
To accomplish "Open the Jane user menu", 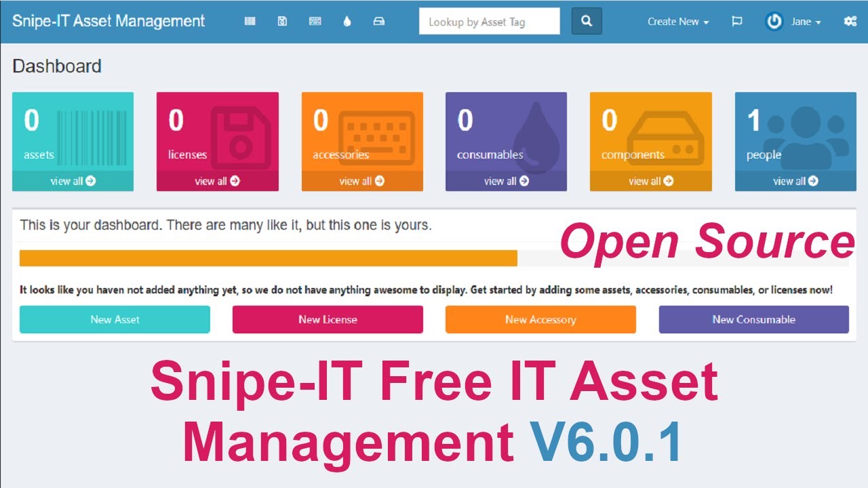I will (x=806, y=22).
